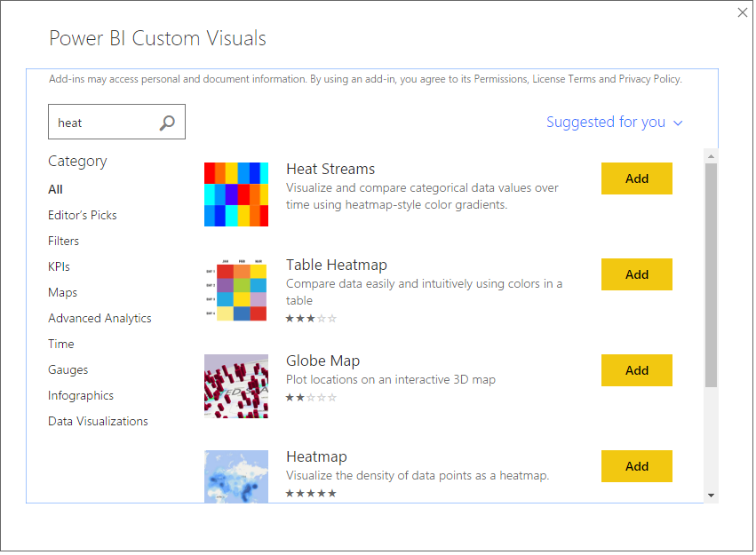The image size is (756, 555).
Task: Select the Filters category
Action: [x=63, y=241]
